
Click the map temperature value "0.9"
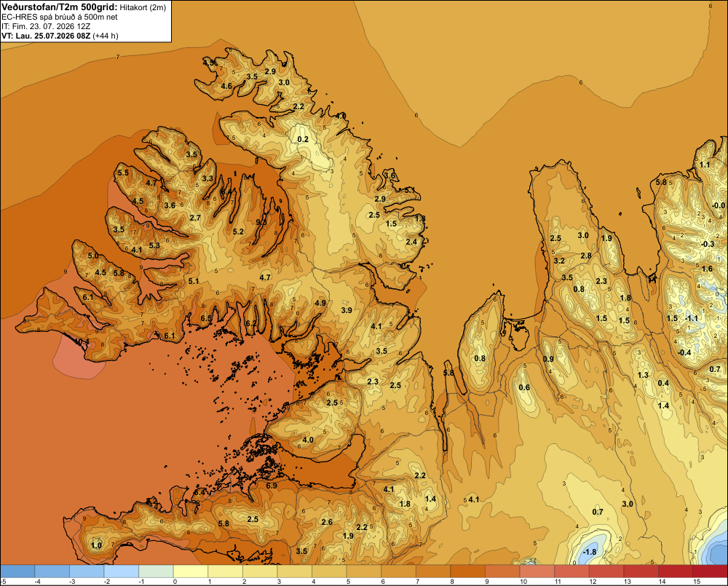[x=548, y=359]
